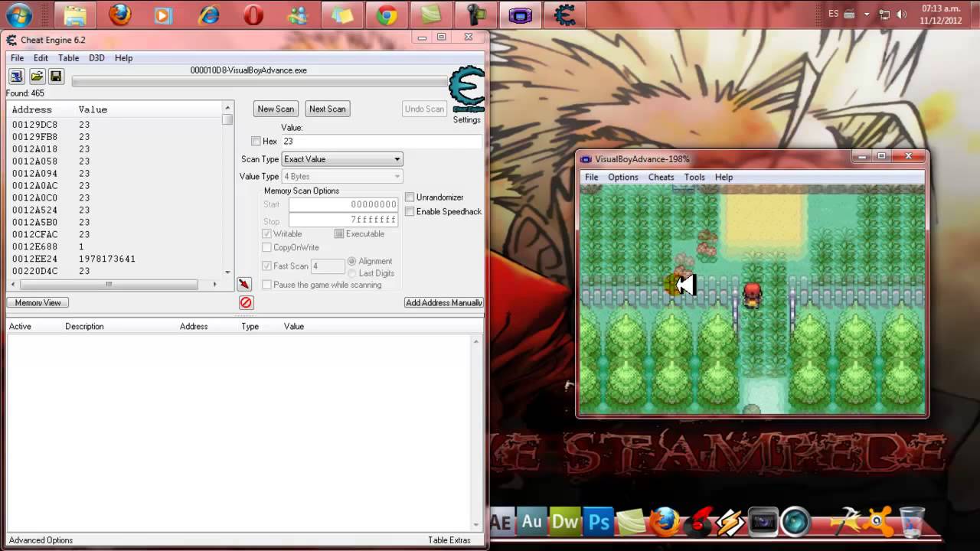
Task: Open Adobe Audition from the dock
Action: [x=532, y=523]
